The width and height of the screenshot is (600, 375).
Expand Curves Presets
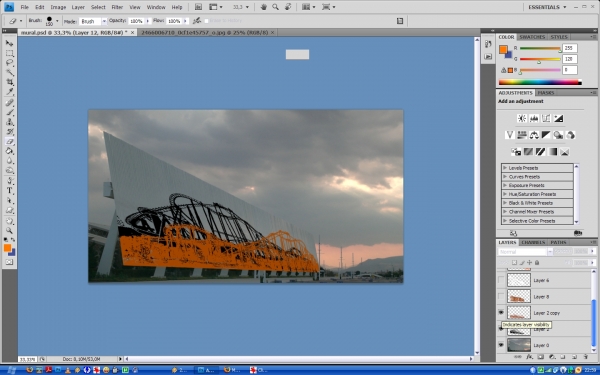pos(505,177)
